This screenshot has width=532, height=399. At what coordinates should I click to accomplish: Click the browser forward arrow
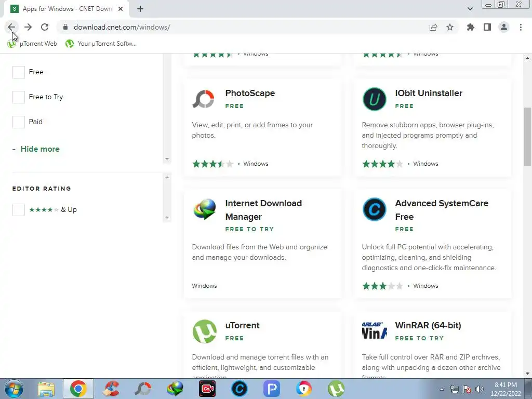(28, 27)
